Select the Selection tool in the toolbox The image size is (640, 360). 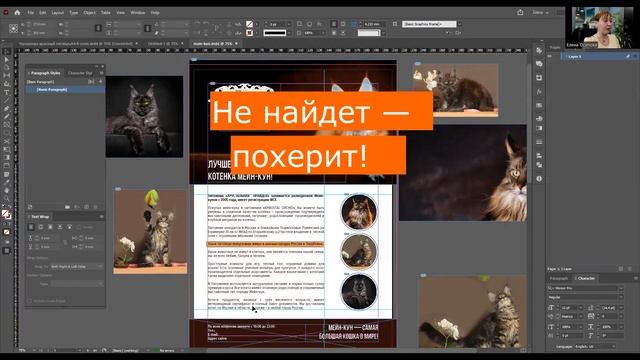7,52
